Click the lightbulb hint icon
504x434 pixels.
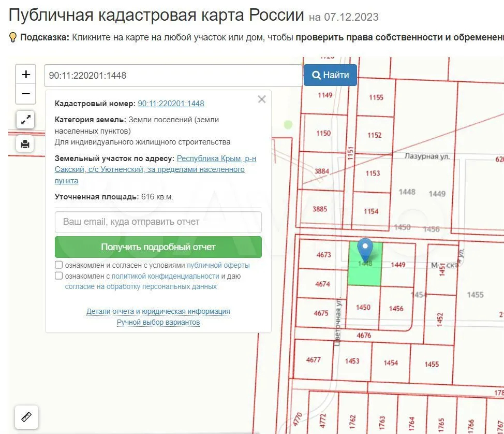coord(13,37)
